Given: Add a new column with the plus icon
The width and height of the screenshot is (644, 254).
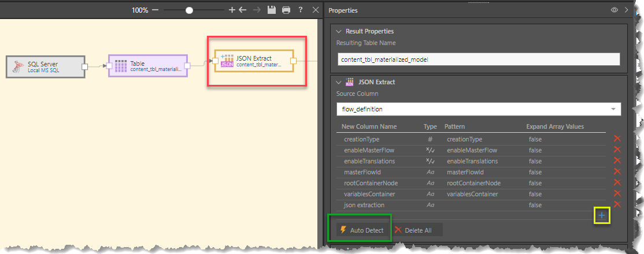Looking at the screenshot, I should pos(602,215).
